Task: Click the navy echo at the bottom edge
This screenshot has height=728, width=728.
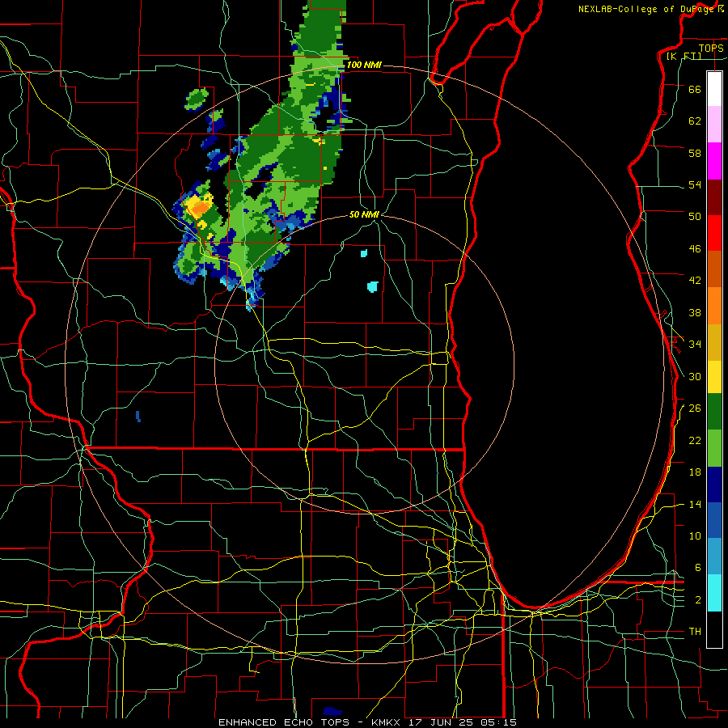Action: pyautogui.click(x=333, y=711)
